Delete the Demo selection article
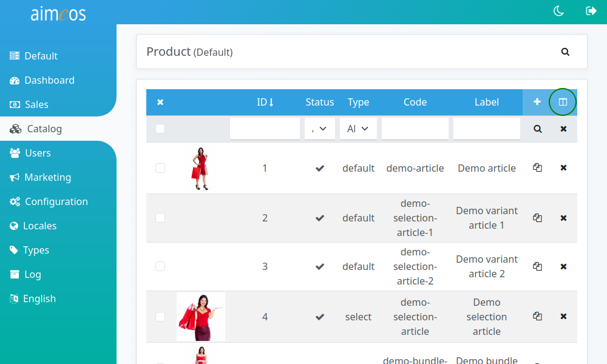This screenshot has width=607, height=364. (x=564, y=317)
